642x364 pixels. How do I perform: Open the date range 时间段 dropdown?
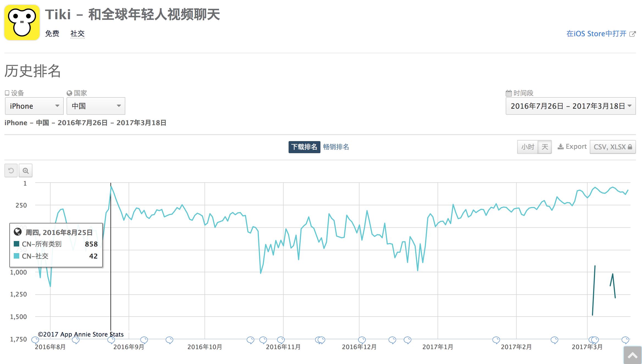tap(571, 106)
